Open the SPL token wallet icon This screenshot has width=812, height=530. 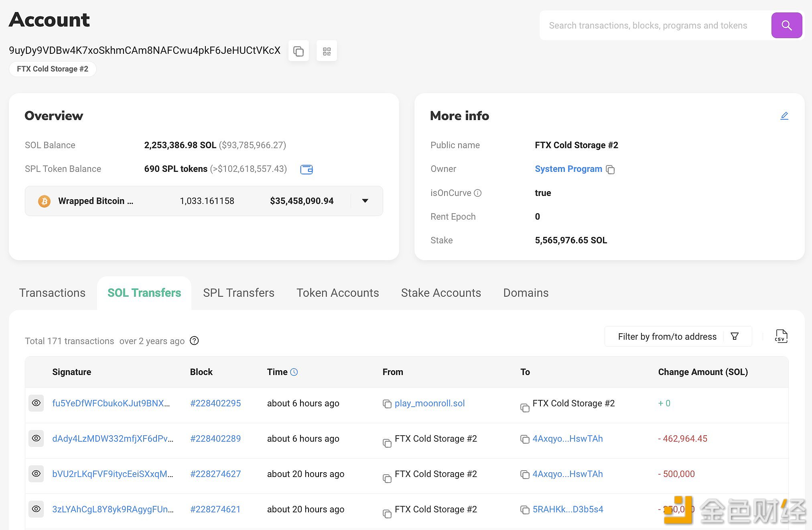(307, 169)
